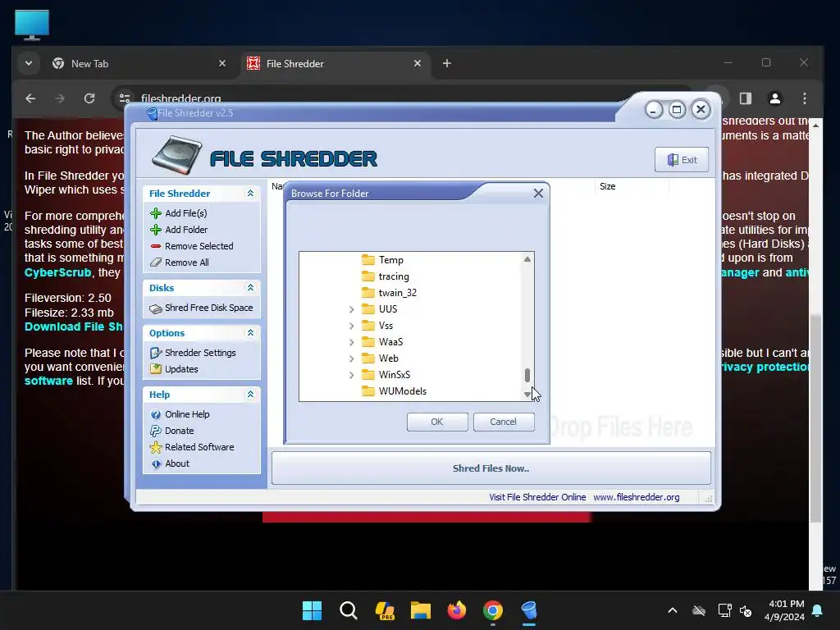Viewport: 840px width, 630px height.
Task: Click the Remove Selected red minus icon
Action: click(156, 246)
